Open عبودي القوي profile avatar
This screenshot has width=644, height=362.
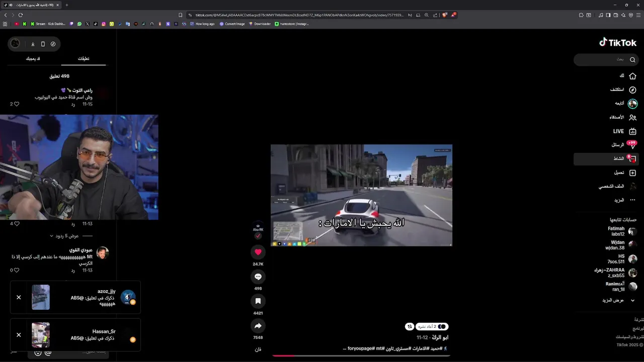tap(103, 252)
